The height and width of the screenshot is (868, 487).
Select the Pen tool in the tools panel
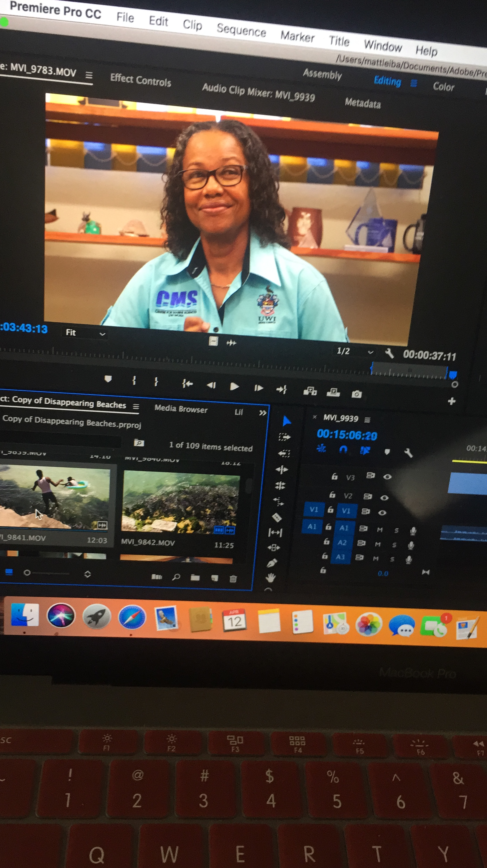(272, 563)
